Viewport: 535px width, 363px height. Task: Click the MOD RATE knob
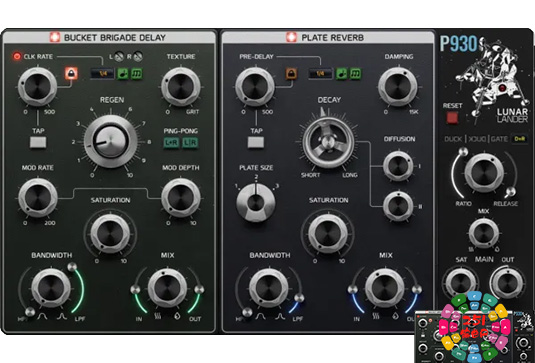pos(38,198)
